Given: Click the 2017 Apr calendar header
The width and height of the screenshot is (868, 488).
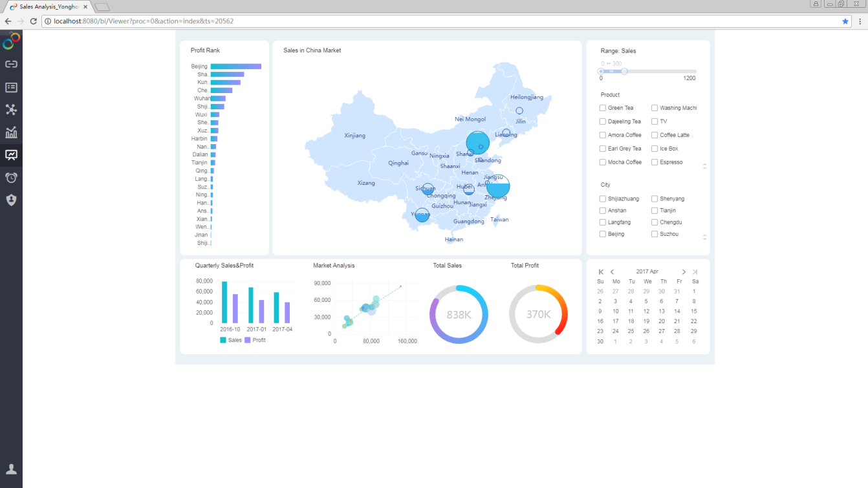Looking at the screenshot, I should point(647,271).
